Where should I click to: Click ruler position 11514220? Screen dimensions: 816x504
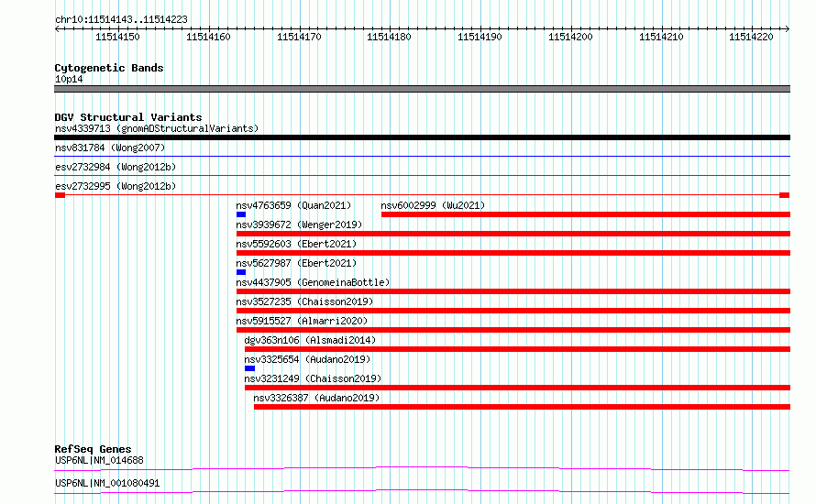pos(751,37)
